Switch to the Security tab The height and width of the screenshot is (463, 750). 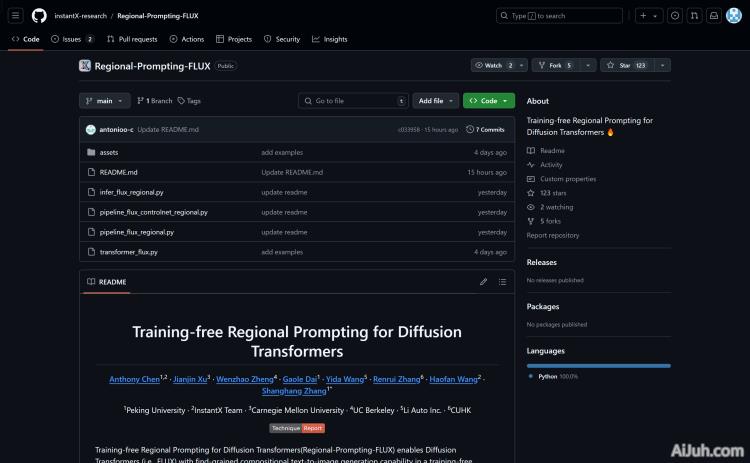click(282, 39)
